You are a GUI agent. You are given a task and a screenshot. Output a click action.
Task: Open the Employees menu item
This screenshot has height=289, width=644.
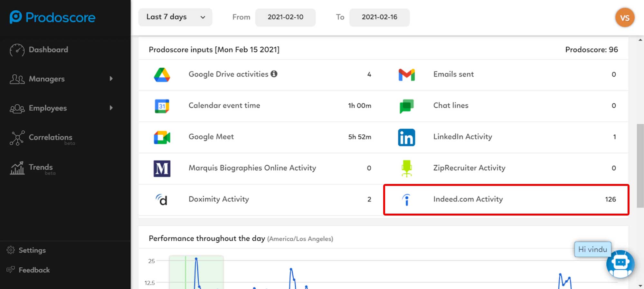(x=48, y=108)
